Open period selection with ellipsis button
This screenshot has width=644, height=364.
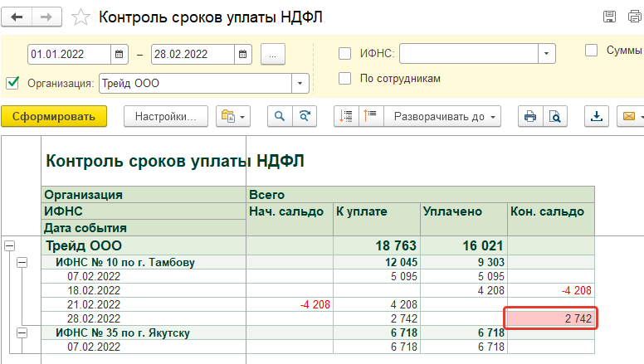point(273,54)
